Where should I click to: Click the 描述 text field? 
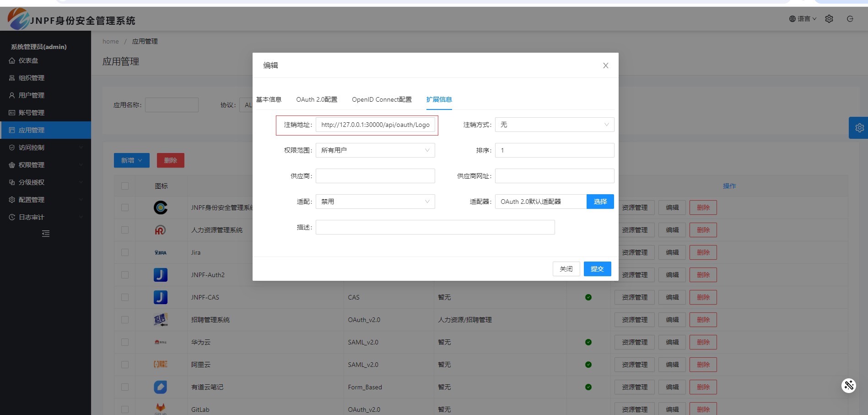pyautogui.click(x=435, y=227)
